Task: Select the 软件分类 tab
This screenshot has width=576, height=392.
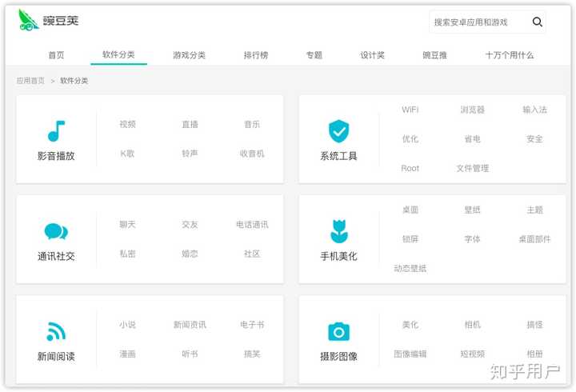Action: click(118, 54)
